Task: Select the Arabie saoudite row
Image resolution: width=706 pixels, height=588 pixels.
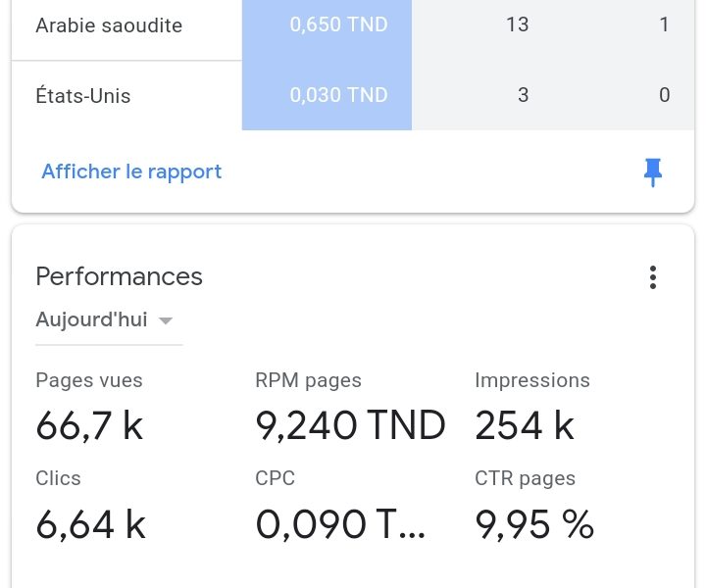Action: [x=353, y=25]
